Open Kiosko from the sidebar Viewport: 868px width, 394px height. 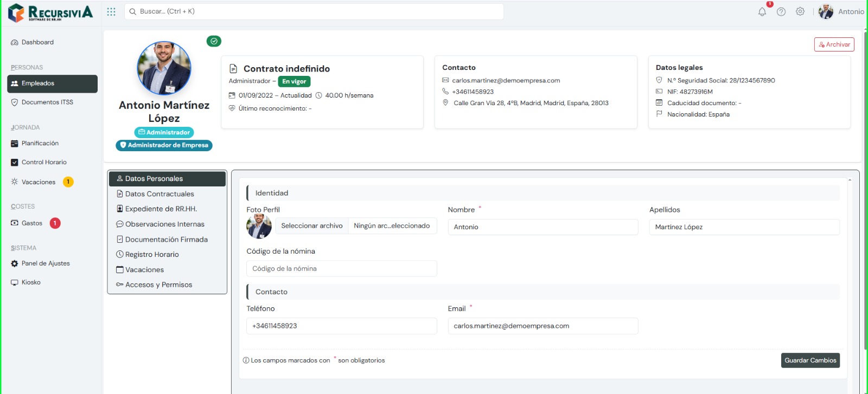tap(31, 282)
